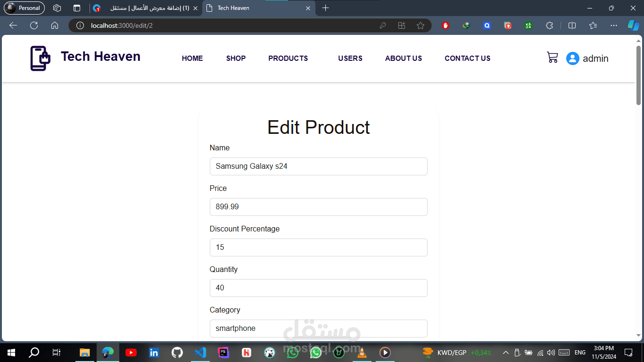
Task: Focus the Quantity field showing 40
Action: [x=319, y=288]
